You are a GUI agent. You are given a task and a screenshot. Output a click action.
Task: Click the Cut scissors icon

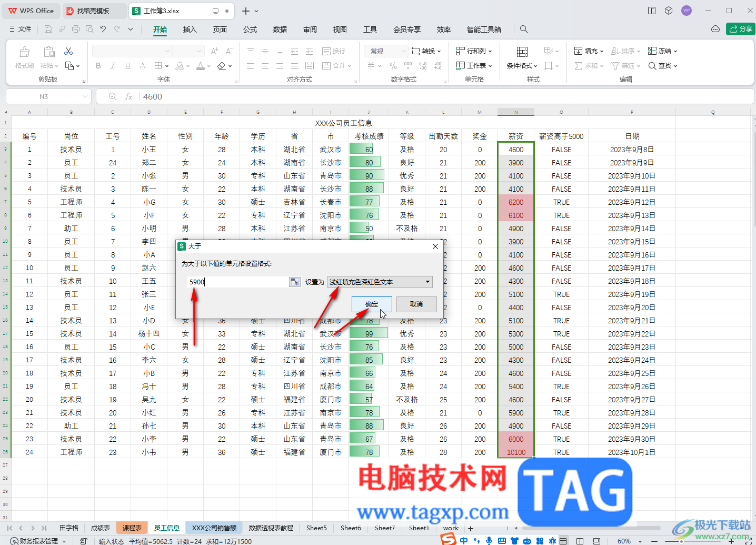68,51
